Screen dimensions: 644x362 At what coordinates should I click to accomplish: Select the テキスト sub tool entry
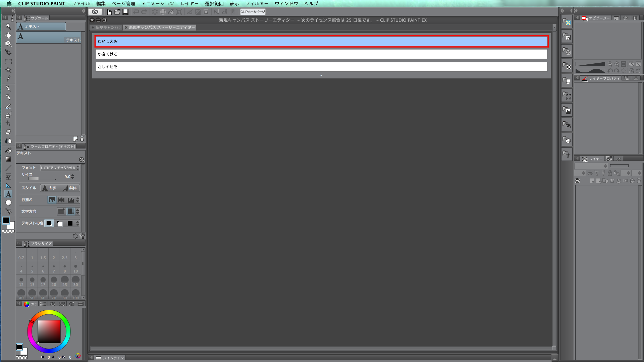point(49,37)
